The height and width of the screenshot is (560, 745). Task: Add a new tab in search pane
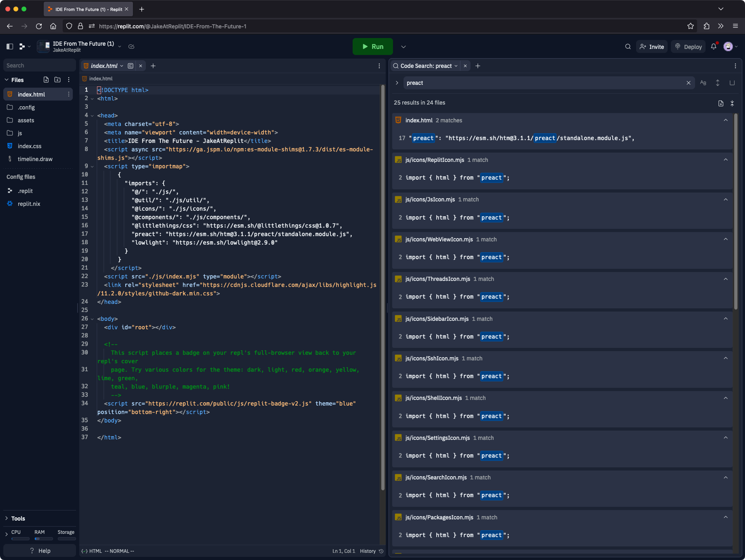478,66
